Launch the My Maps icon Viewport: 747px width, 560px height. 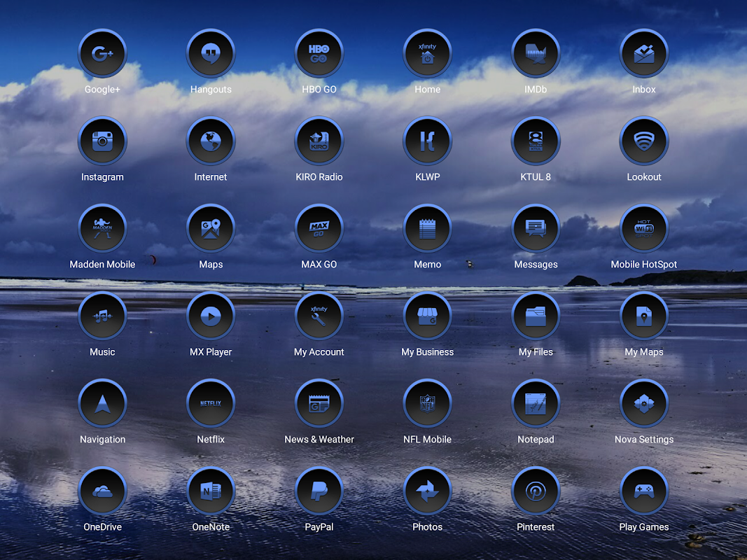click(644, 316)
